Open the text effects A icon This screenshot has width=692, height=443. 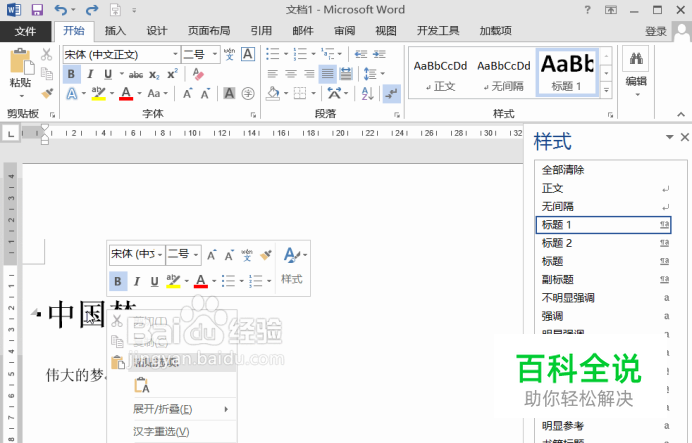[x=72, y=94]
